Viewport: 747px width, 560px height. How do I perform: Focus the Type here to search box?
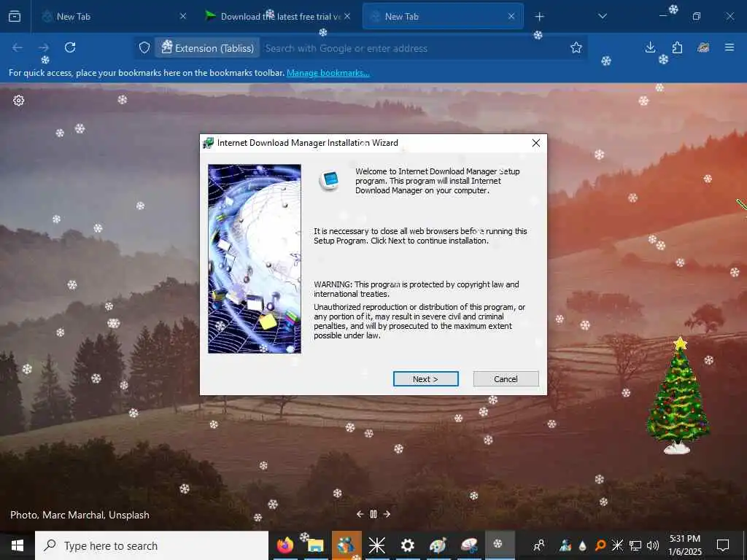pyautogui.click(x=152, y=545)
